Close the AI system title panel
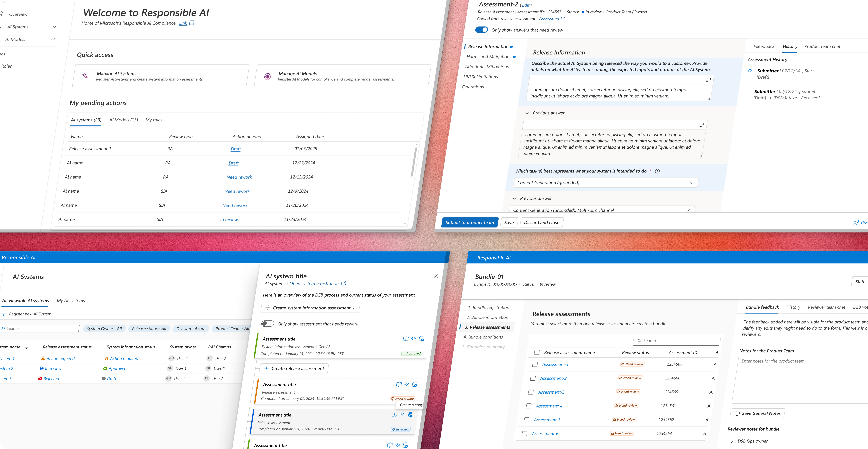 (436, 276)
